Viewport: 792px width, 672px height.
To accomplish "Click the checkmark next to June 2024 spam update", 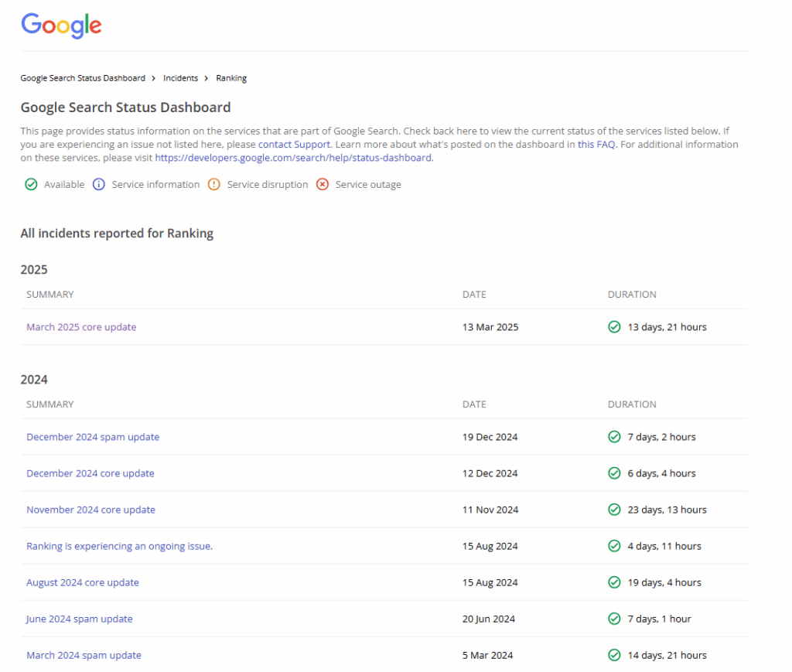I will tap(613, 619).
